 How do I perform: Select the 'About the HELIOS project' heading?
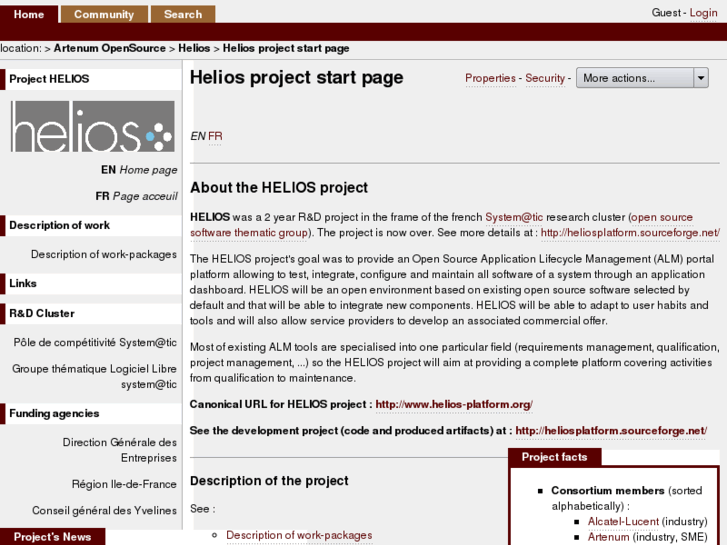pyautogui.click(x=279, y=188)
